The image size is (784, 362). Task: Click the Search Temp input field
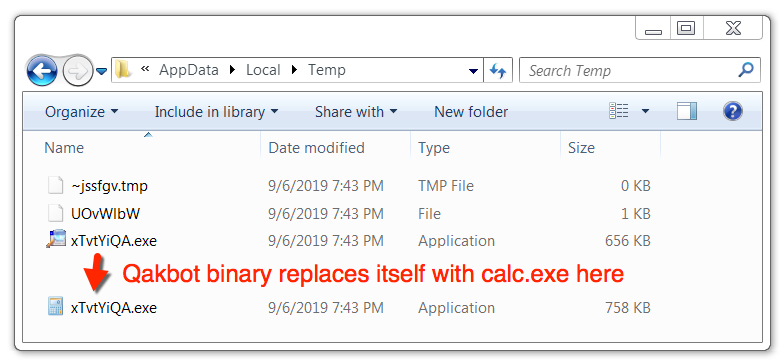click(x=630, y=70)
